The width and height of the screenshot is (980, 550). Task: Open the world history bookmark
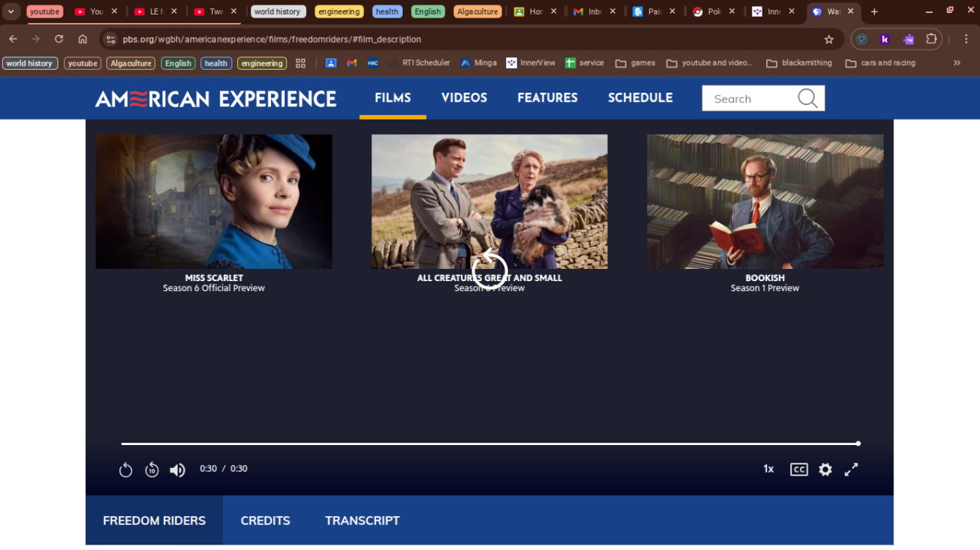[x=30, y=64]
